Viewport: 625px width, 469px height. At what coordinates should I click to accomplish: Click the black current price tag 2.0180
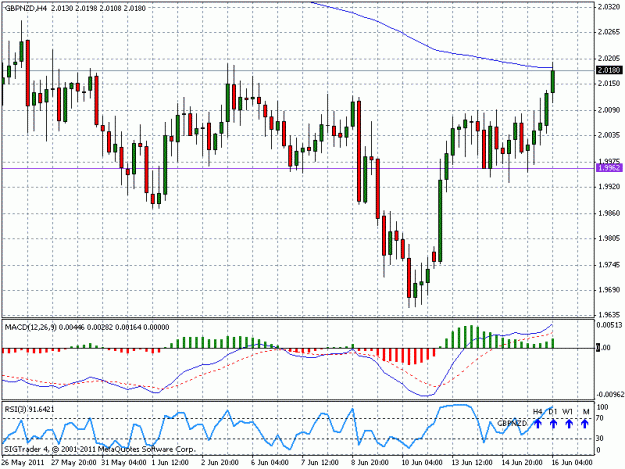(609, 70)
